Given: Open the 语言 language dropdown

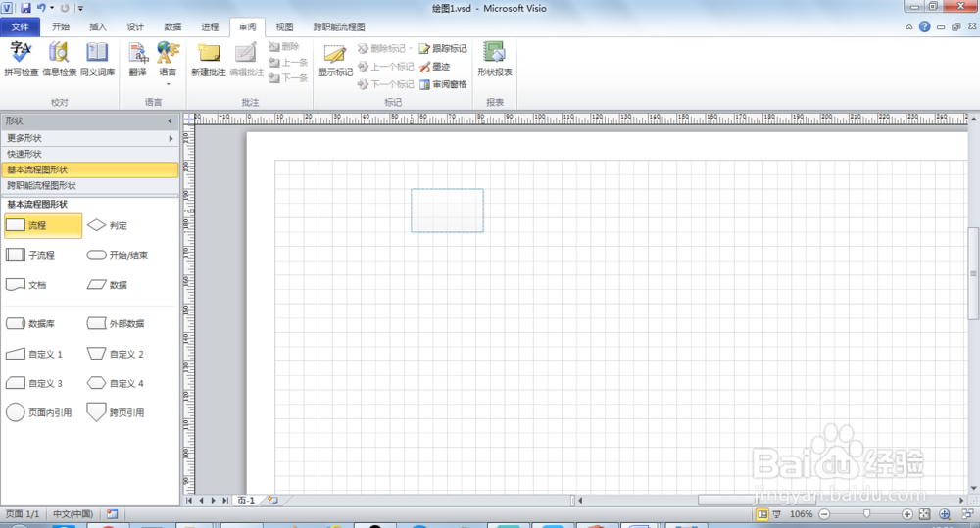Looking at the screenshot, I should (168, 63).
